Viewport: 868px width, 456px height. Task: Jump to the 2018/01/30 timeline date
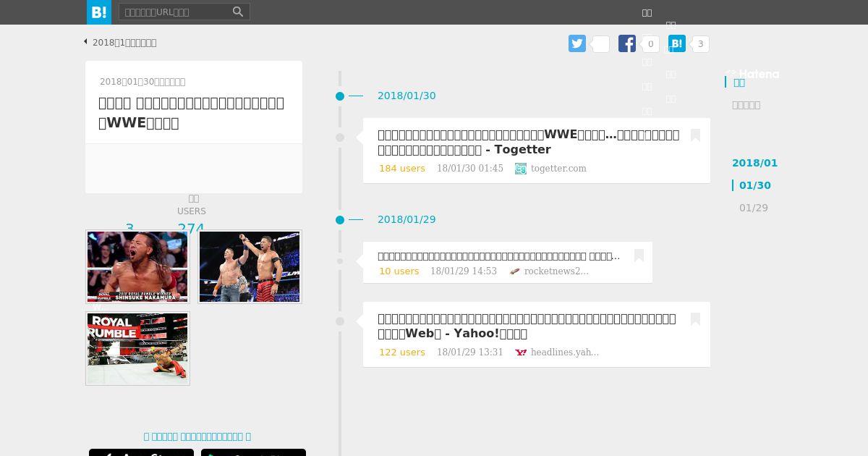pos(407,96)
